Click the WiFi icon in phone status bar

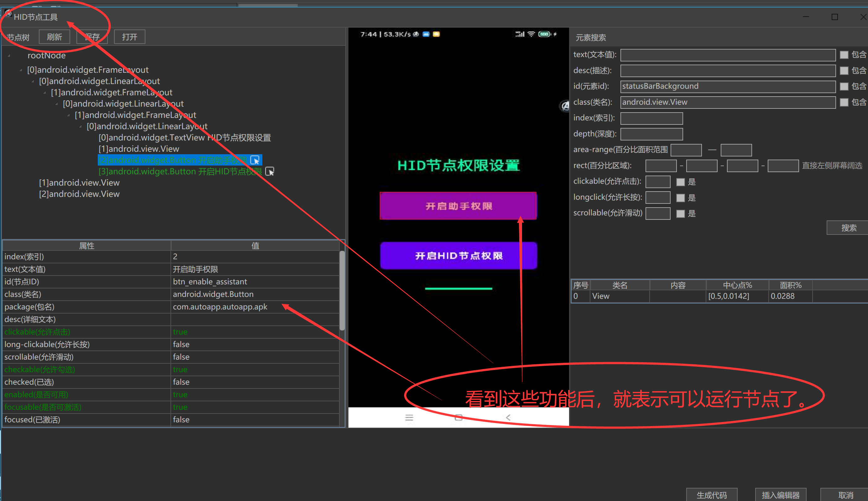(x=531, y=34)
